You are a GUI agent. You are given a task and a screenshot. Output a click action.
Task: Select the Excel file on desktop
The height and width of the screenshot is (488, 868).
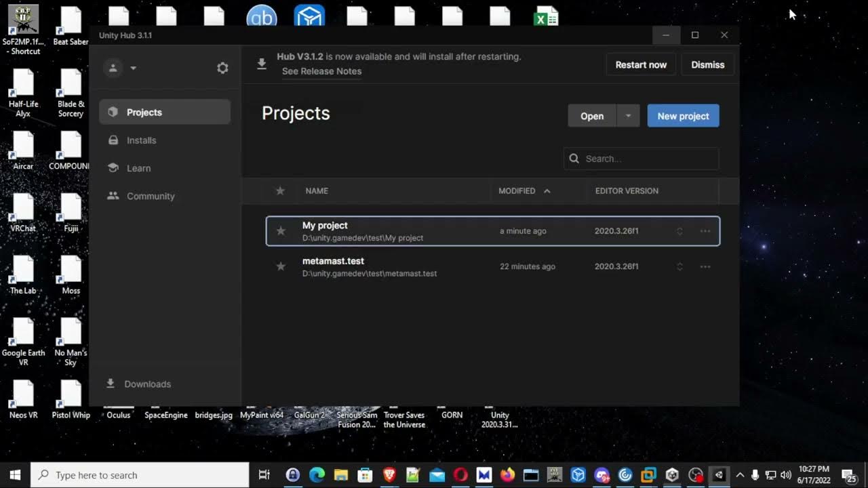click(547, 16)
